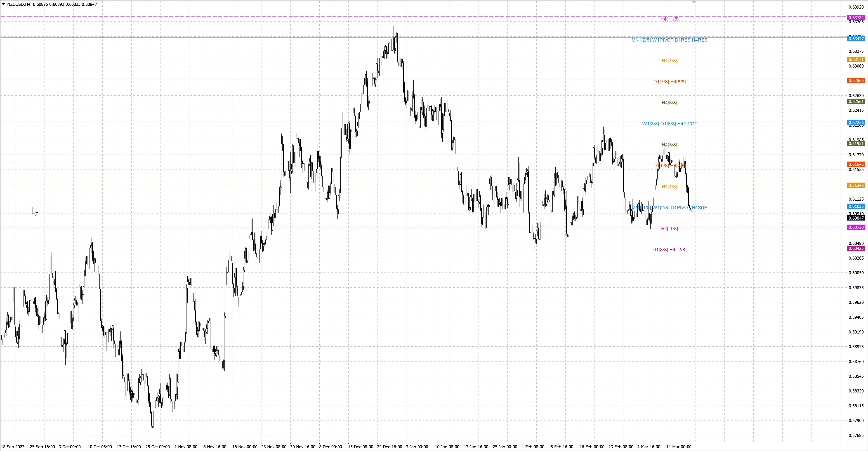Select the H4[-1/8] magenta level label
Screen dimensions: 868x451
click(x=669, y=229)
